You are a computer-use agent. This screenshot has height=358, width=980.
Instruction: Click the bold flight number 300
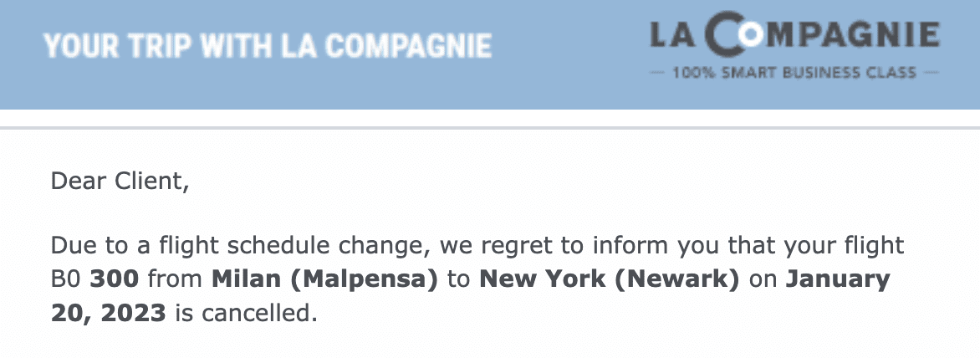(x=115, y=279)
